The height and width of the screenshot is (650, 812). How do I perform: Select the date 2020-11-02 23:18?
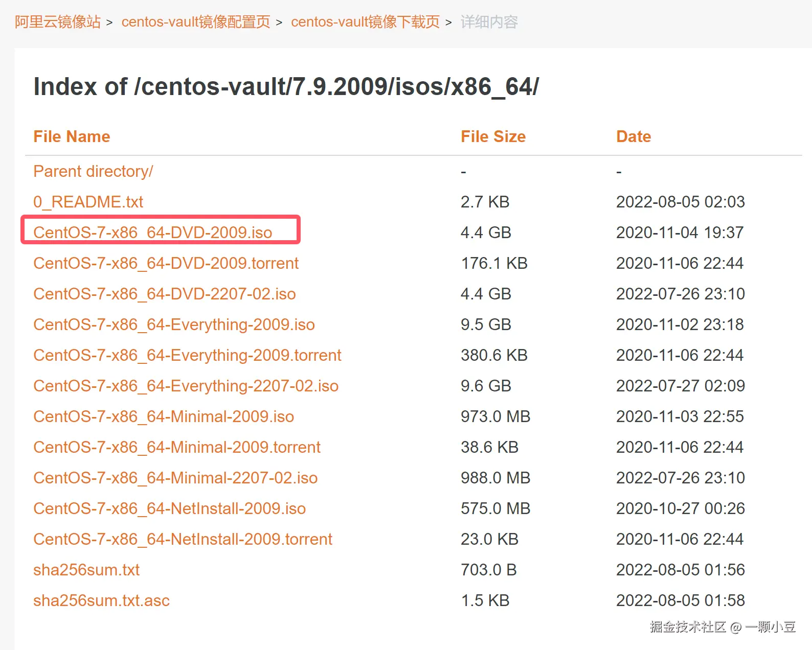tap(680, 324)
